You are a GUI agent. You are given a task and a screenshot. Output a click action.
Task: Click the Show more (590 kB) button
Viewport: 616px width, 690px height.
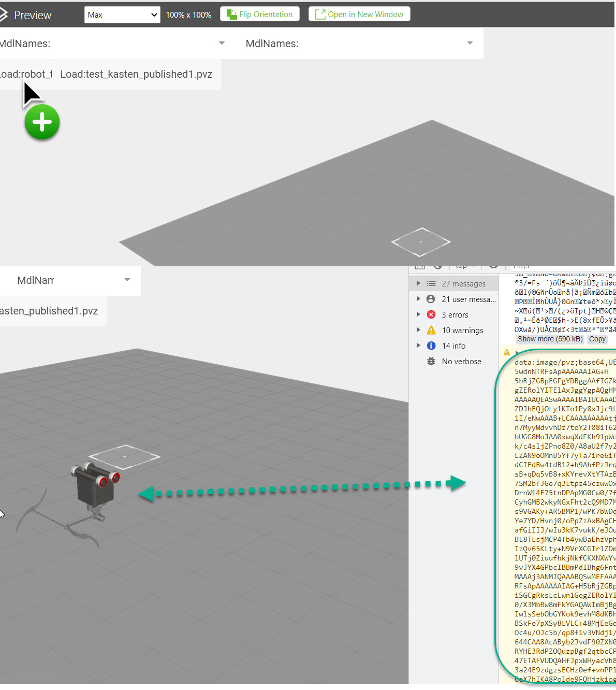(549, 339)
